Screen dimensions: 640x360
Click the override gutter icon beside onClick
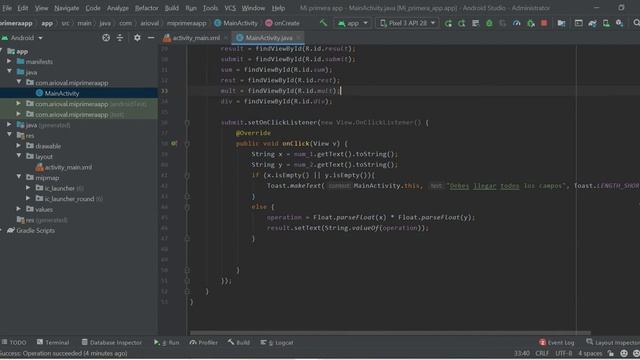(174, 143)
